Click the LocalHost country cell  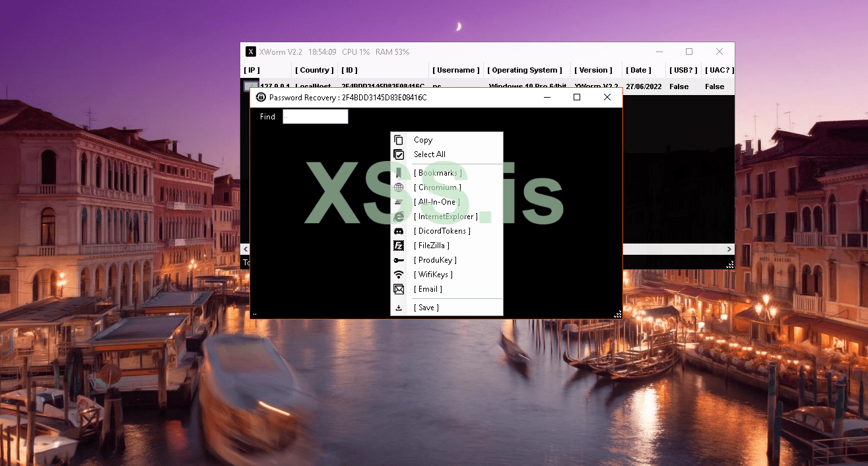[314, 86]
